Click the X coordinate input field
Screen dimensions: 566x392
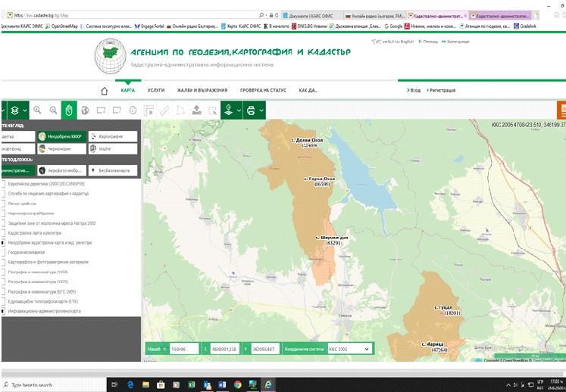pyautogui.click(x=224, y=349)
